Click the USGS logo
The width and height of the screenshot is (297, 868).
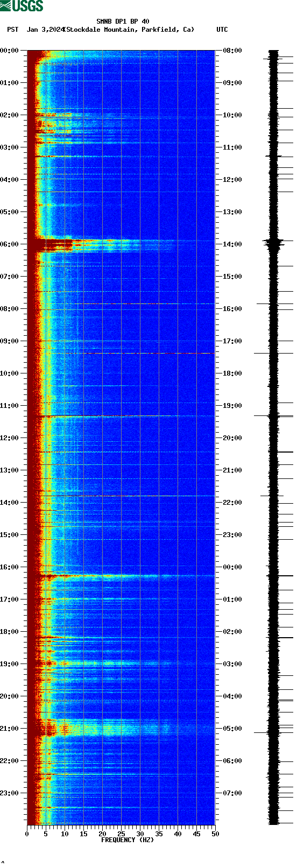[22, 6]
